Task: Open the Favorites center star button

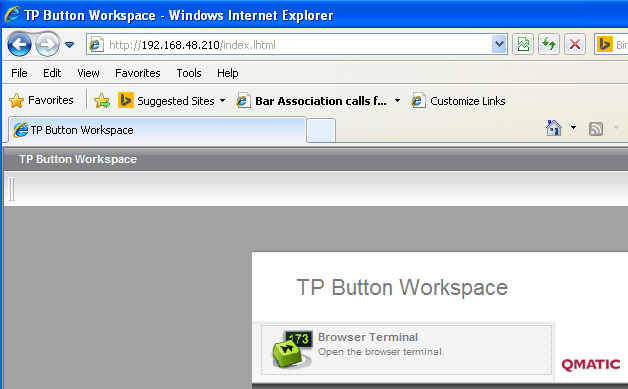Action: [x=41, y=100]
